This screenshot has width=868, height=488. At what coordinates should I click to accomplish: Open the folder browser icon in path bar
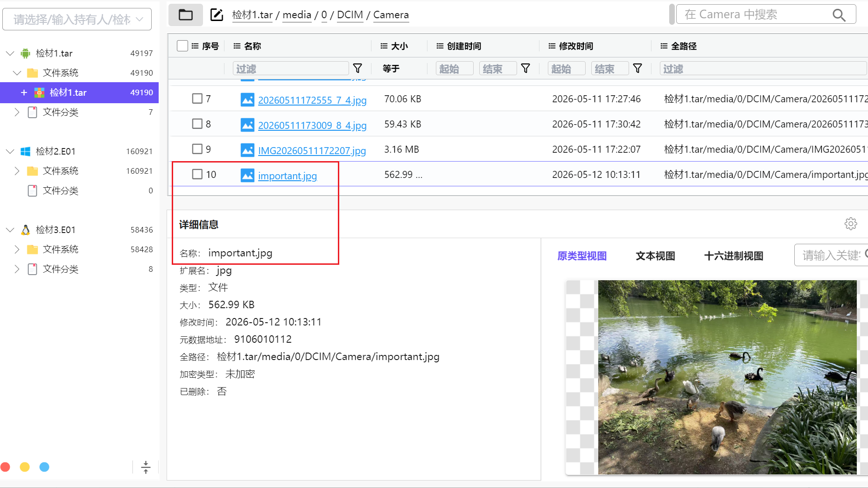pos(186,15)
